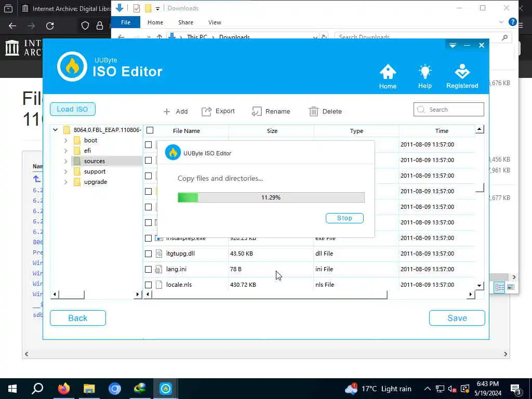Expand the sources folder
Image resolution: width=532 pixels, height=399 pixels.
(x=66, y=161)
